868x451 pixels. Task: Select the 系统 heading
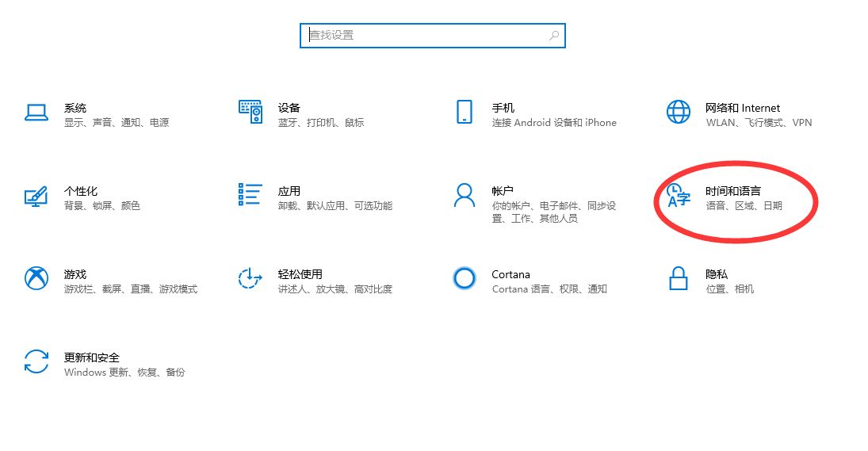coord(75,108)
